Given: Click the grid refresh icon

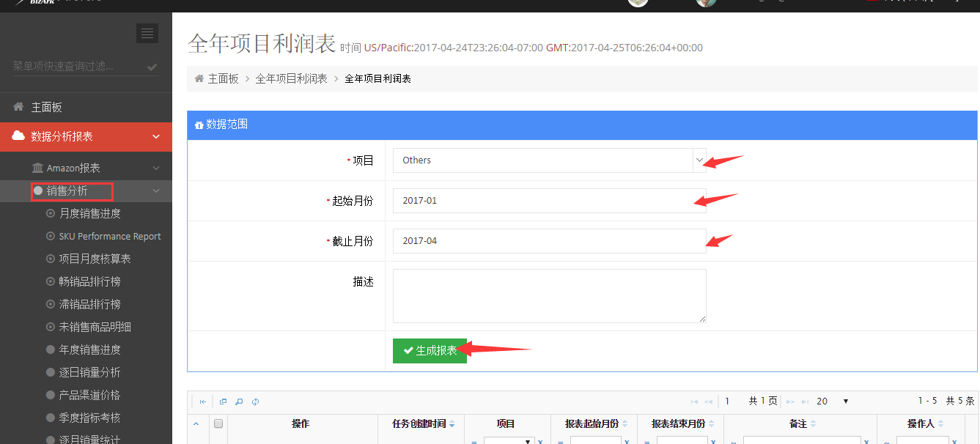Looking at the screenshot, I should tap(256, 402).
